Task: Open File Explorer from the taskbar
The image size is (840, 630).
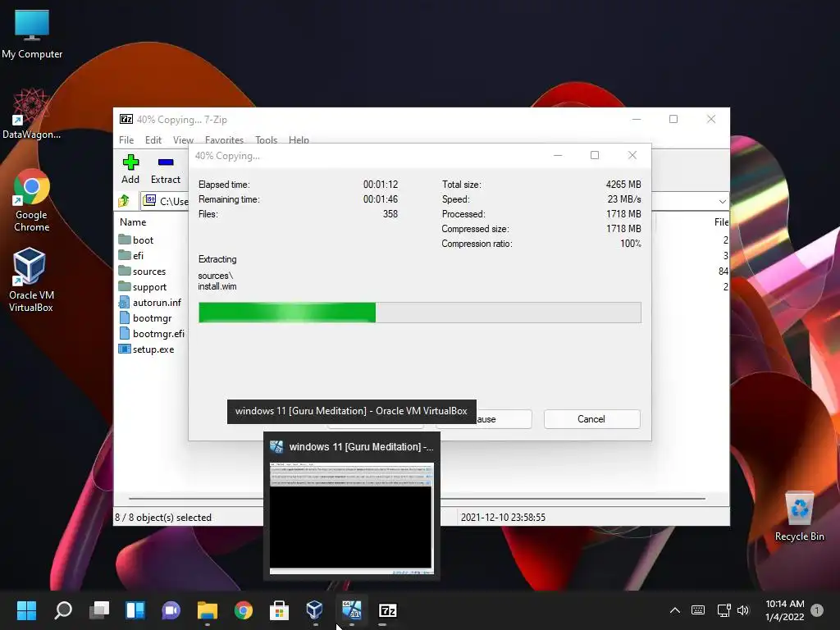Action: (x=207, y=610)
